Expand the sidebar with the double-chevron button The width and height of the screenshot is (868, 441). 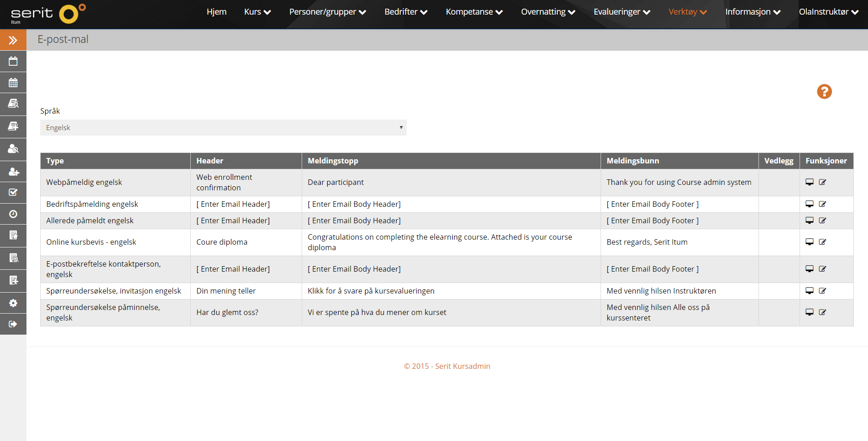point(13,40)
